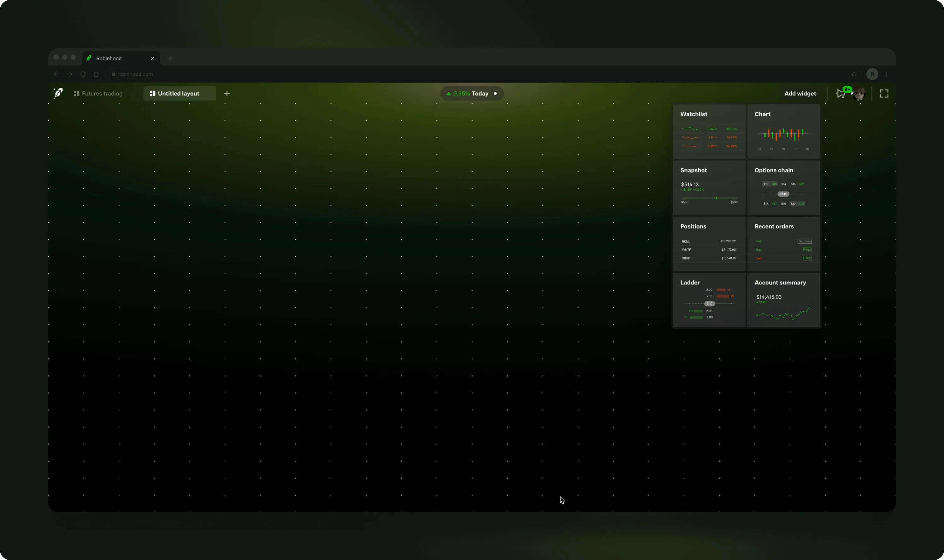This screenshot has height=560, width=944.
Task: Click the Robinhood feather logo
Action: click(58, 93)
